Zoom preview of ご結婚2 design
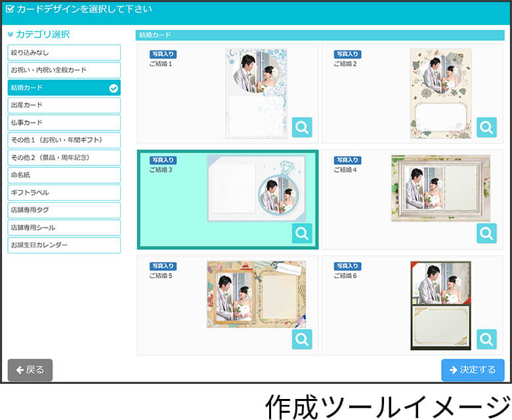 click(x=486, y=127)
